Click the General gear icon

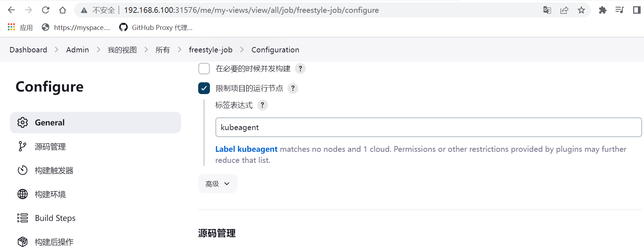(23, 123)
